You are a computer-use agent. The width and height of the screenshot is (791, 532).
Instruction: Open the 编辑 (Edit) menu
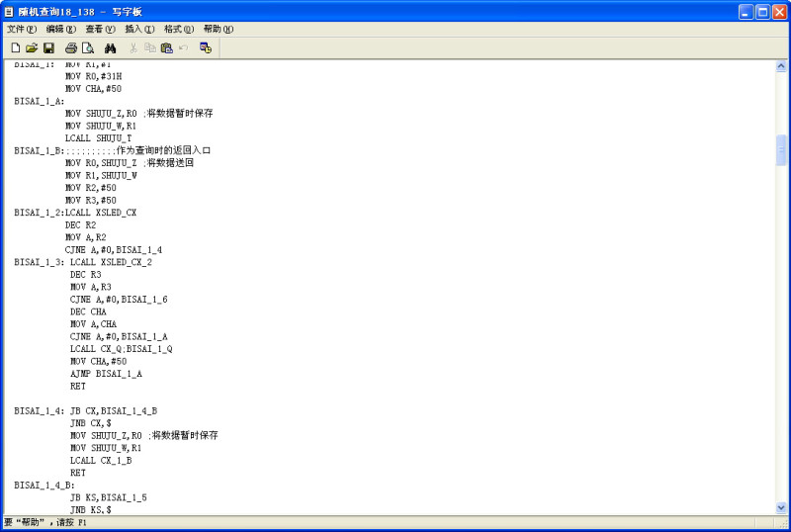tap(60, 29)
